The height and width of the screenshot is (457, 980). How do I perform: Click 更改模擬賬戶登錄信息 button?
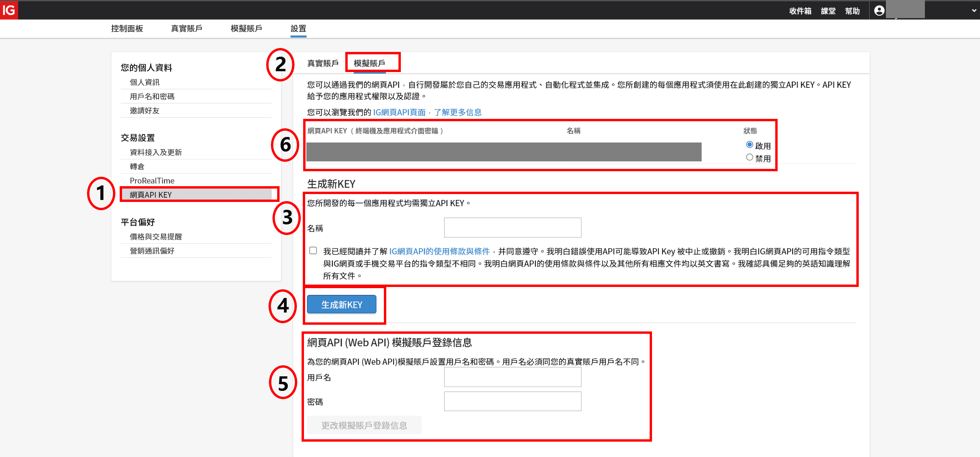[x=364, y=425]
